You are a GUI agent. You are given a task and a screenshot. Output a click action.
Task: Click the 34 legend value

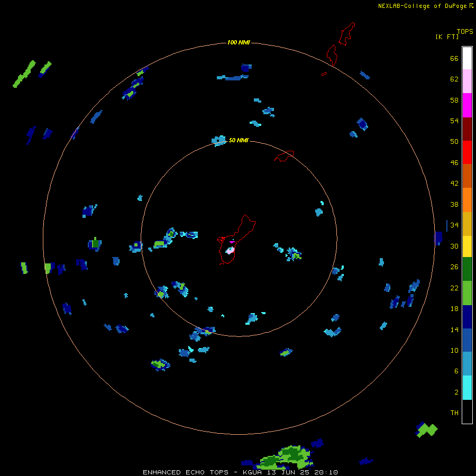click(454, 225)
